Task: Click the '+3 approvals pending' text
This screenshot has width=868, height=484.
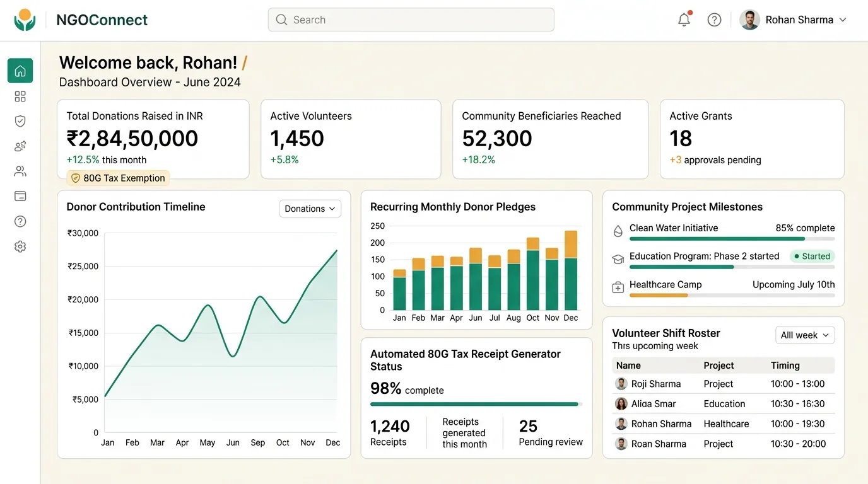Action: (x=715, y=160)
